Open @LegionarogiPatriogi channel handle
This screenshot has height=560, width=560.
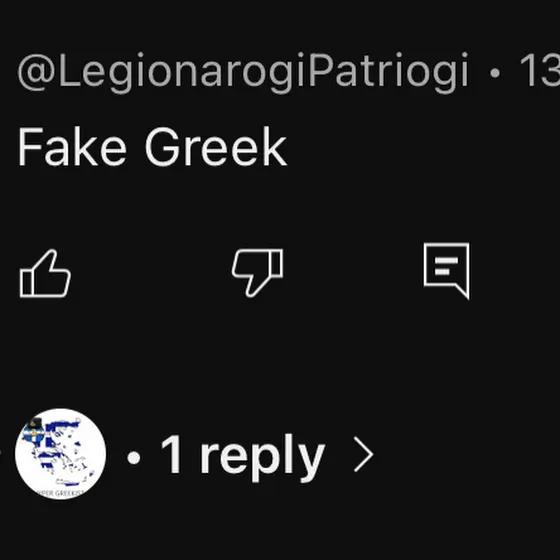tap(243, 73)
